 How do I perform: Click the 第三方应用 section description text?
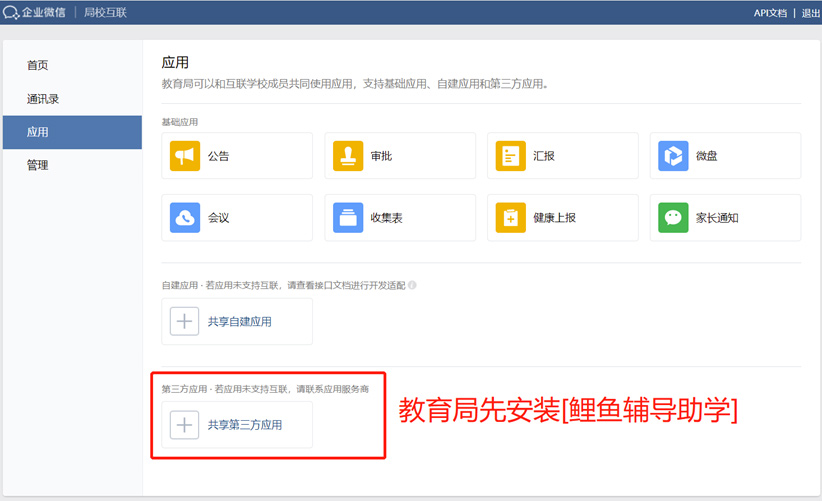(x=265, y=389)
